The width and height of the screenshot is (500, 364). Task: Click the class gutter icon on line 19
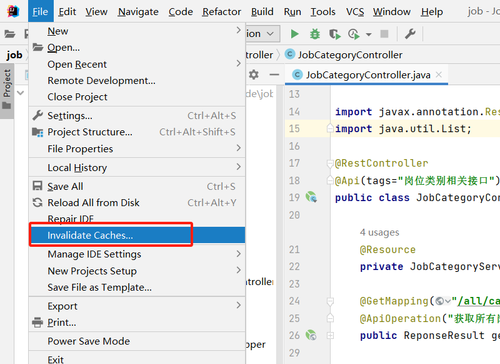tap(311, 197)
